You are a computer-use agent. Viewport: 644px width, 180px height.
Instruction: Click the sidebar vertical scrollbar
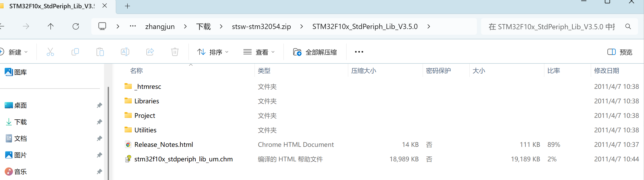click(108, 133)
